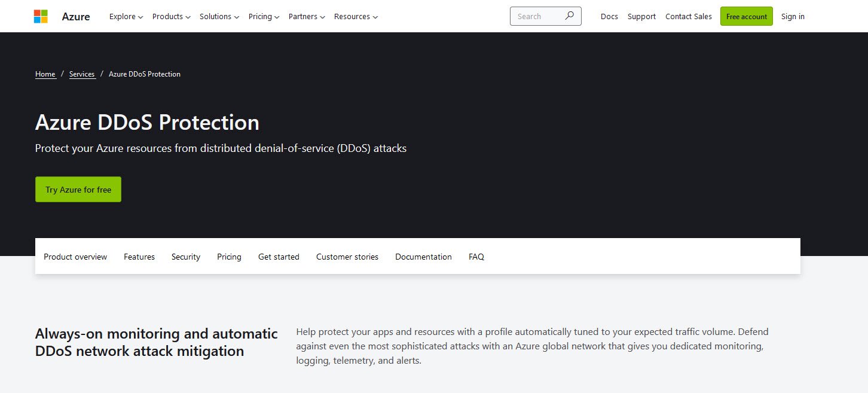Select the Security tab
Screen dimensions: 868x393
186,257
